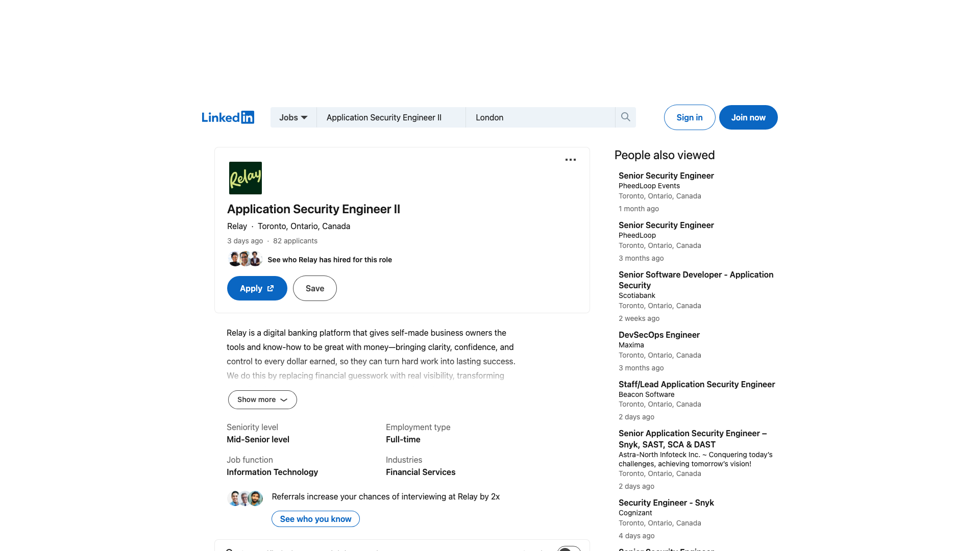
Task: Click the Mid-Senior level value
Action: [x=258, y=439]
